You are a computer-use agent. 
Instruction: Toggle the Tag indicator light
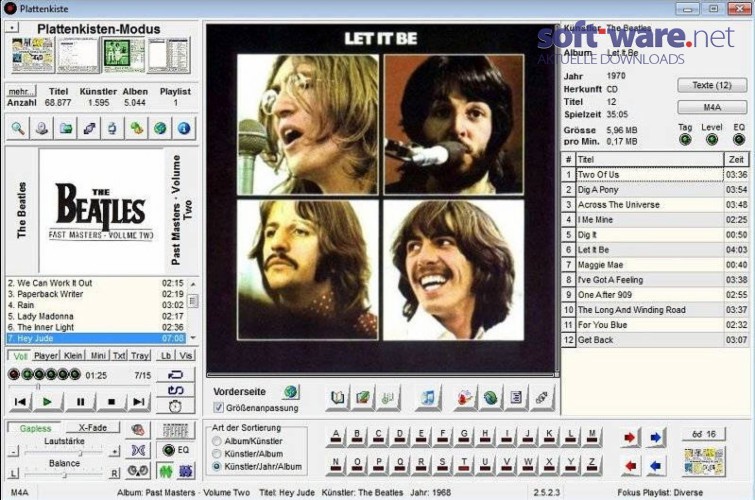[x=685, y=140]
